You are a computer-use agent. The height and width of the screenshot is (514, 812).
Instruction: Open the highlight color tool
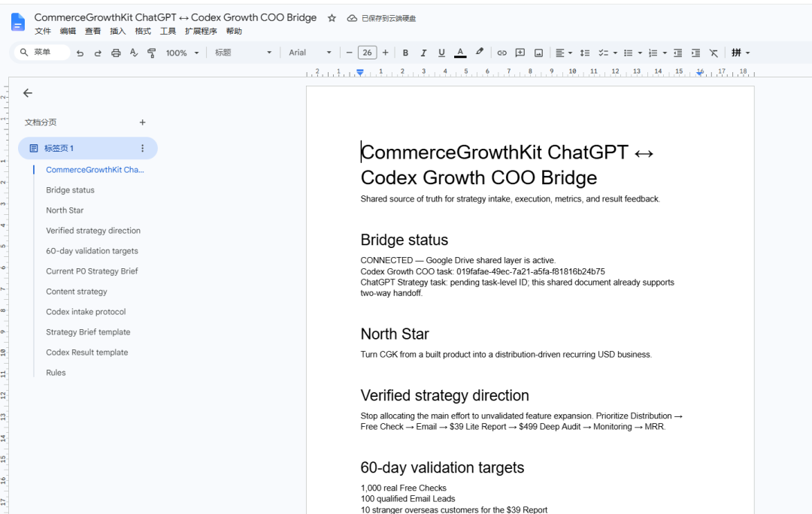pyautogui.click(x=480, y=53)
